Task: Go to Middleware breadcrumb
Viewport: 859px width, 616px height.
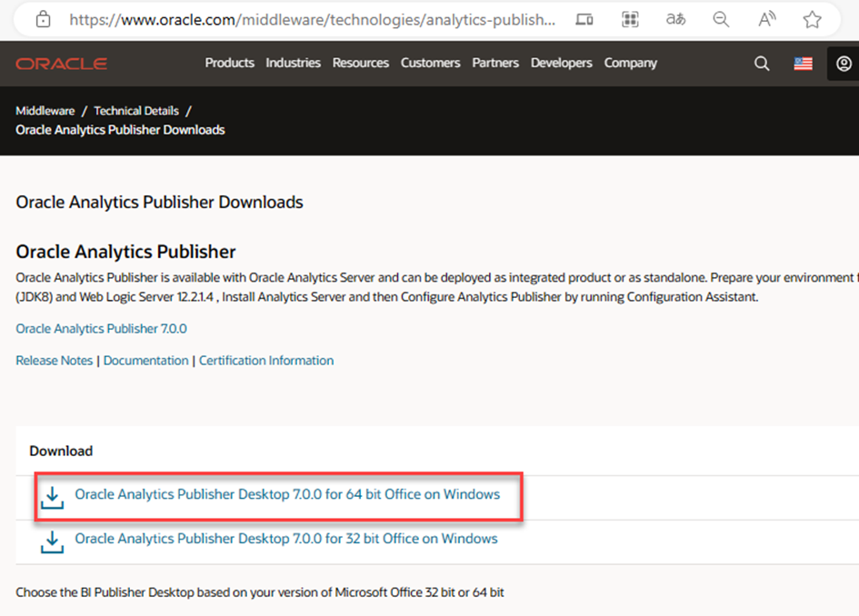Action: coord(45,111)
